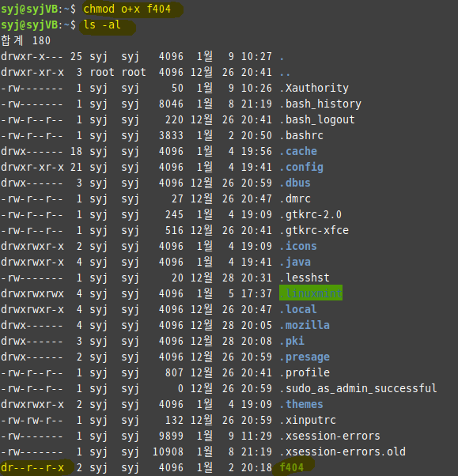Screen dimensions: 458x476
Task: Select the .bash_history file name
Action: tap(320, 104)
